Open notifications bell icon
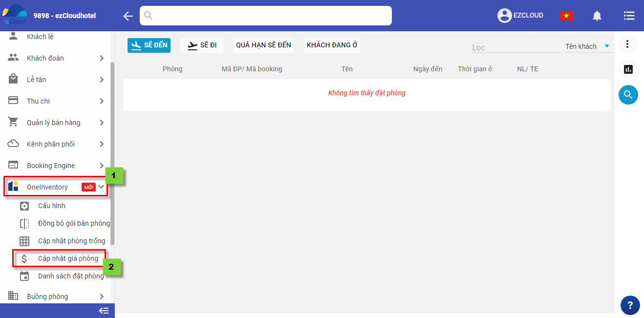Image resolution: width=644 pixels, height=318 pixels. 597,16
